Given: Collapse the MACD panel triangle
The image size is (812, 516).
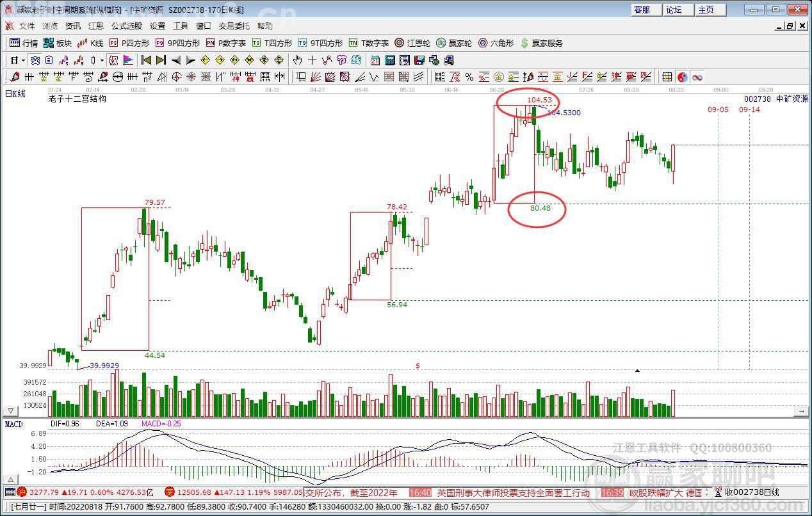Looking at the screenshot, I should (10, 480).
